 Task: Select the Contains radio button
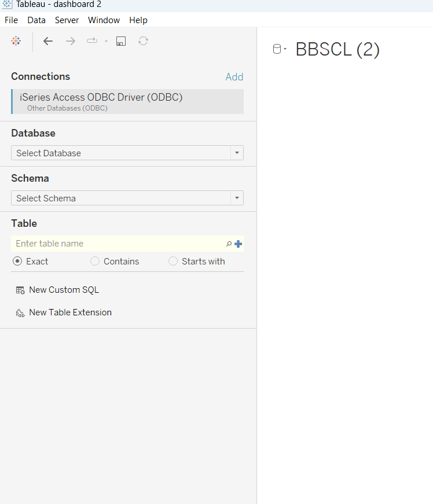tap(95, 262)
